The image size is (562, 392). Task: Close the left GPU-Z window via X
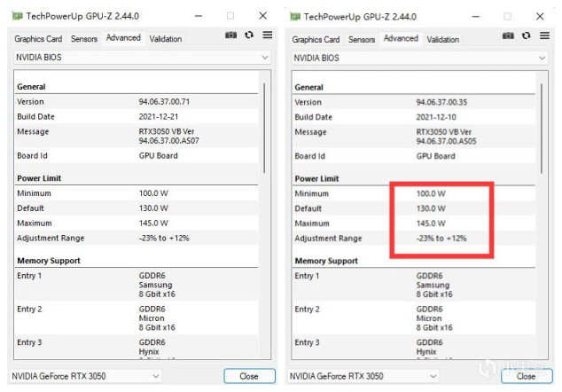point(262,16)
